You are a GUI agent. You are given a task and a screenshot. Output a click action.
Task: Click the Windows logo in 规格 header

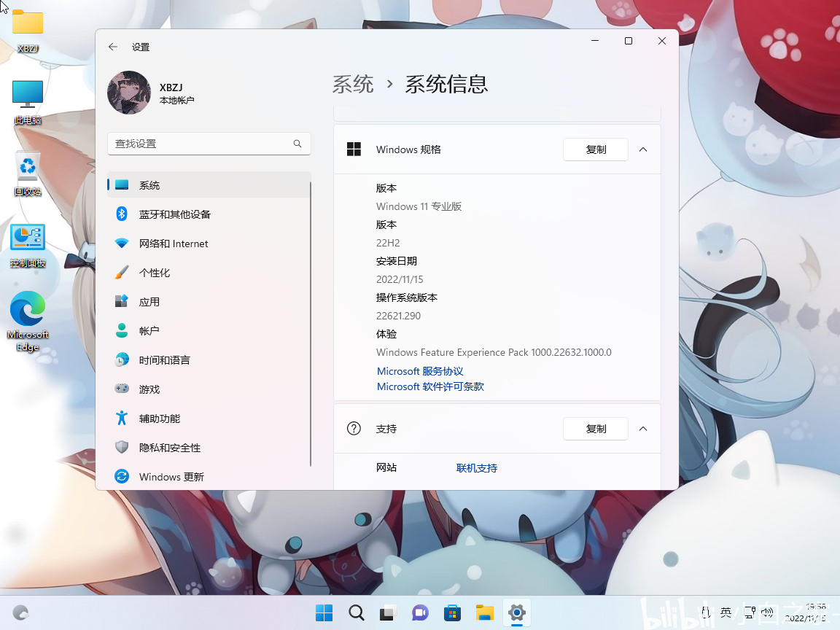354,149
